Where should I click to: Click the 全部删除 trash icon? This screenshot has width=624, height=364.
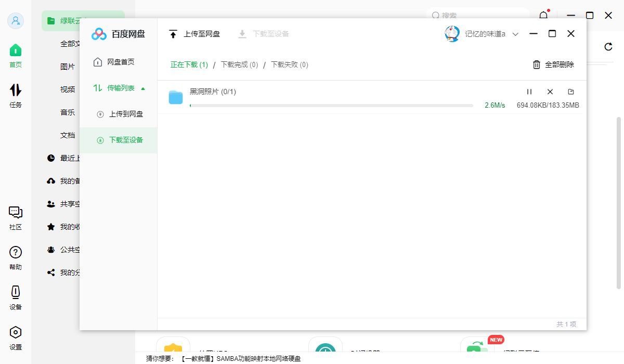(x=536, y=64)
